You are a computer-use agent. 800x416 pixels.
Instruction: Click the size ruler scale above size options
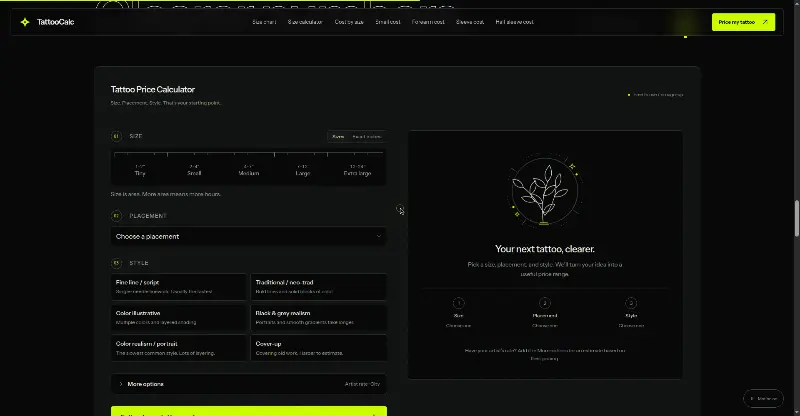pyautogui.click(x=248, y=154)
